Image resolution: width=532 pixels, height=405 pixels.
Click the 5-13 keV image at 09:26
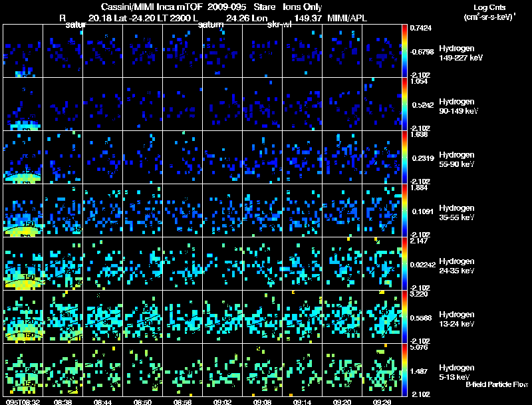pyautogui.click(x=382, y=370)
